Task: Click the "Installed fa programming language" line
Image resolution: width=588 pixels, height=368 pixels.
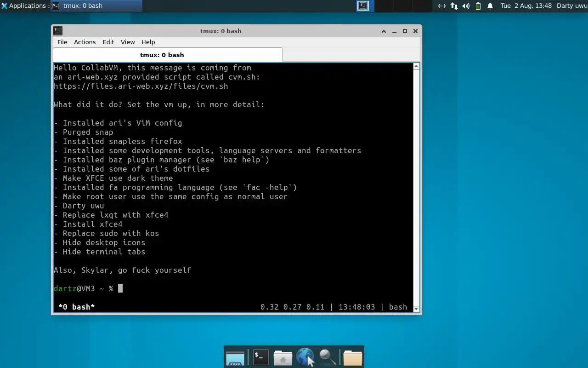Action: (175, 187)
